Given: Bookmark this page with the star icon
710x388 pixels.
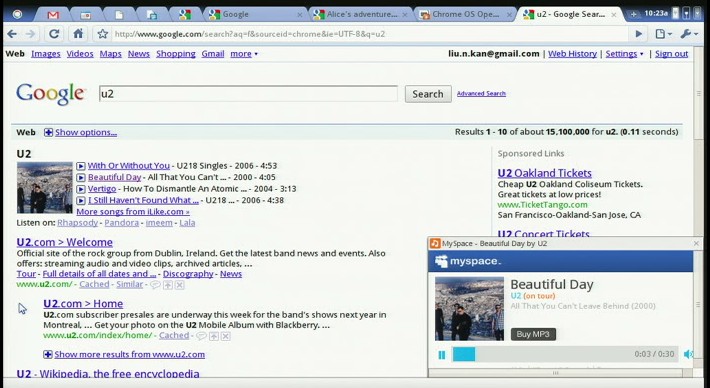Looking at the screenshot, I should tap(103, 34).
